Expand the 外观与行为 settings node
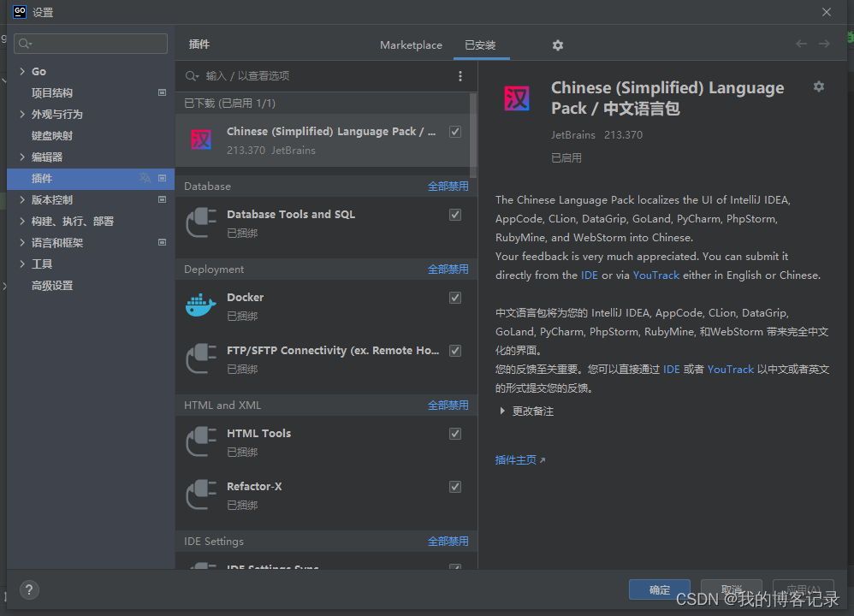The width and height of the screenshot is (854, 616). coord(22,114)
